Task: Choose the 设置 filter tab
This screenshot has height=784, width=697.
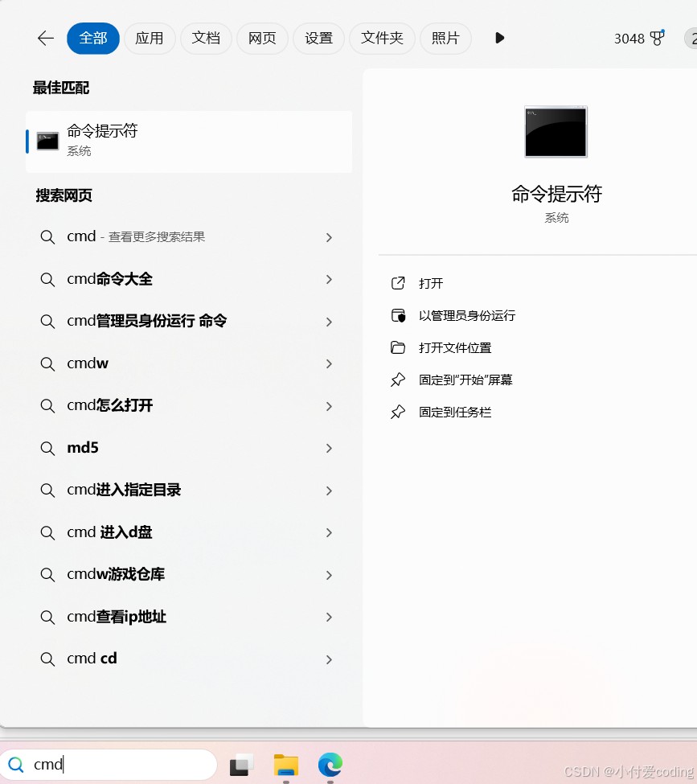Action: click(319, 38)
